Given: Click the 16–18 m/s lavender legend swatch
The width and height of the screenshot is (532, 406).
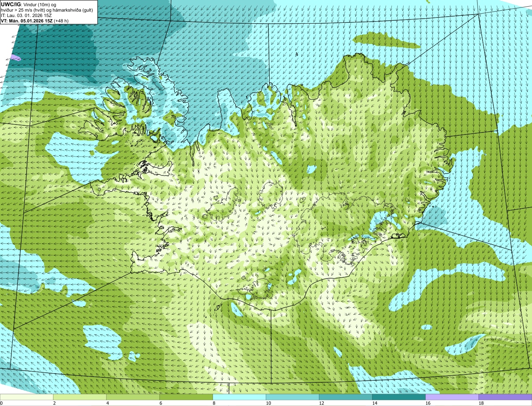Looking at the screenshot, I should tap(452, 397).
